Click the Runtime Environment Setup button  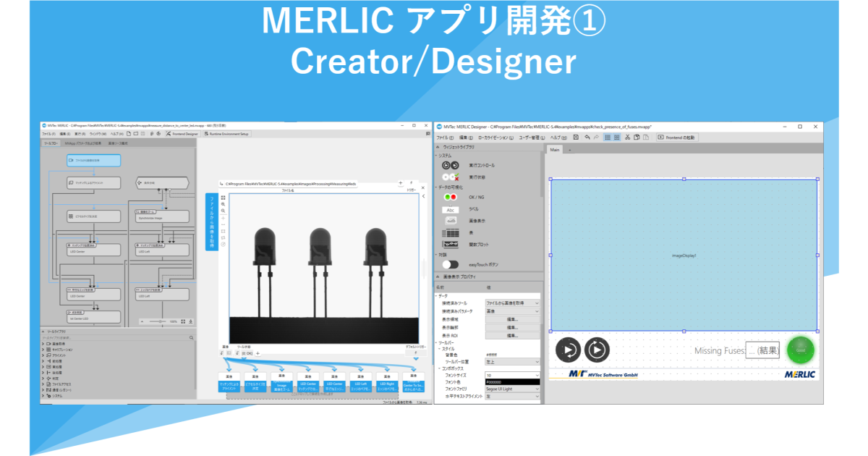[x=227, y=134]
